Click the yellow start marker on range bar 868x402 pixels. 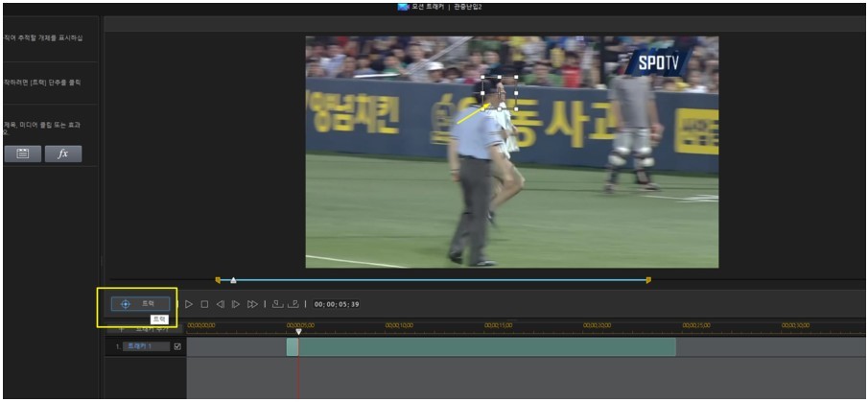click(x=218, y=280)
